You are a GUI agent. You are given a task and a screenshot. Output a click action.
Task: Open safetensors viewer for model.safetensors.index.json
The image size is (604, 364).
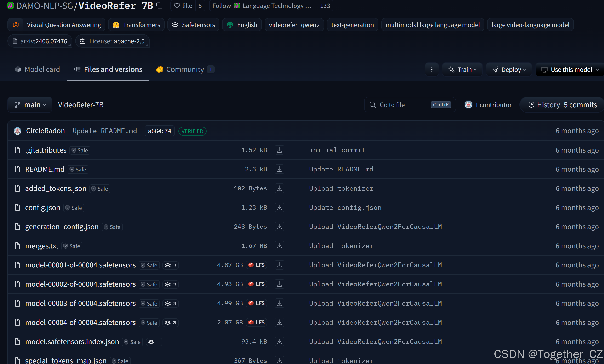[154, 342]
